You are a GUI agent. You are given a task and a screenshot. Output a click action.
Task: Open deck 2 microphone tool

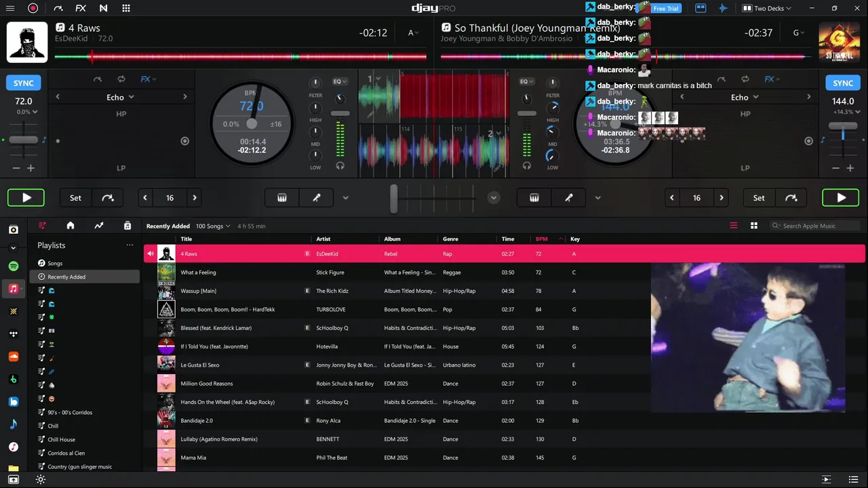pyautogui.click(x=569, y=198)
